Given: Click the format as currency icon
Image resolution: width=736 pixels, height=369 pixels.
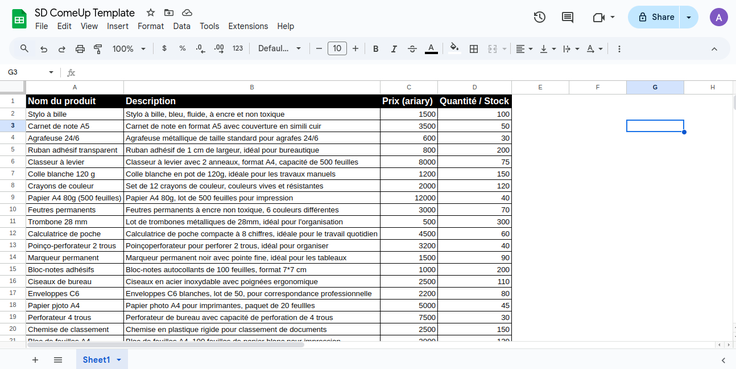Looking at the screenshot, I should coord(164,48).
